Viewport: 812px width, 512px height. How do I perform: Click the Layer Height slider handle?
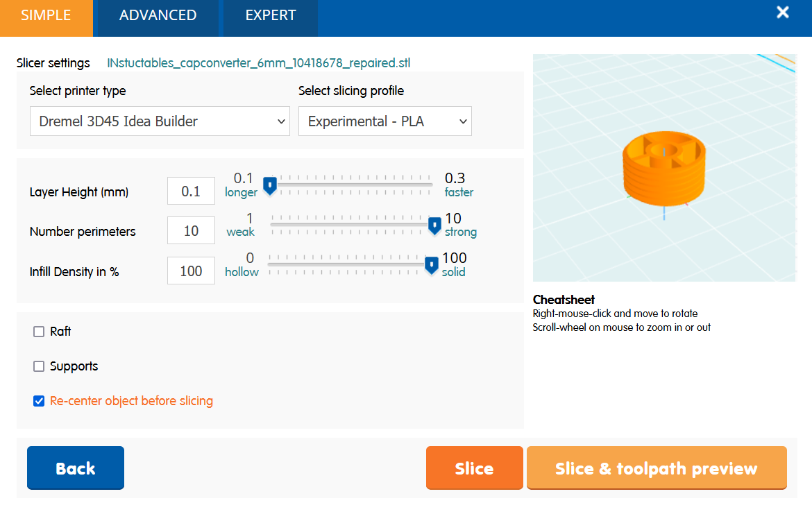pyautogui.click(x=271, y=185)
